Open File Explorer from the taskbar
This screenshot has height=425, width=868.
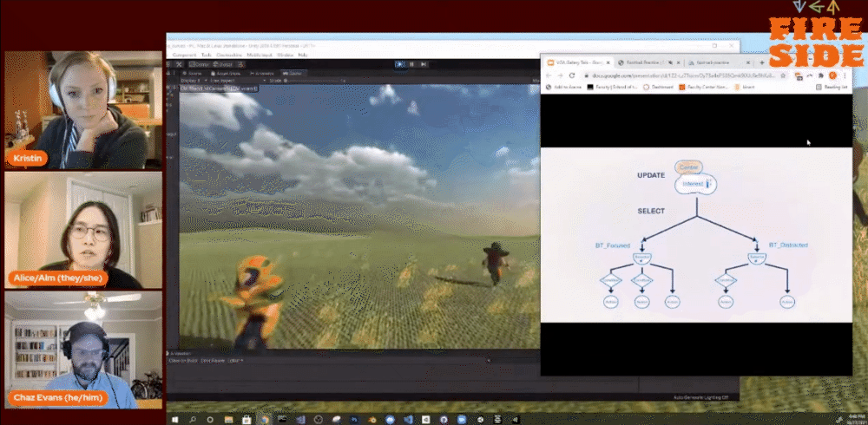pyautogui.click(x=228, y=420)
